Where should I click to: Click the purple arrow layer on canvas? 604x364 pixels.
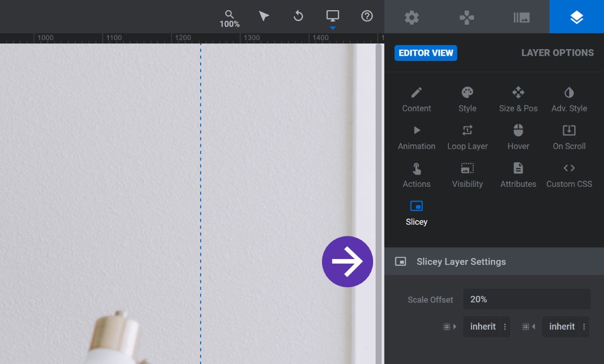pos(348,262)
